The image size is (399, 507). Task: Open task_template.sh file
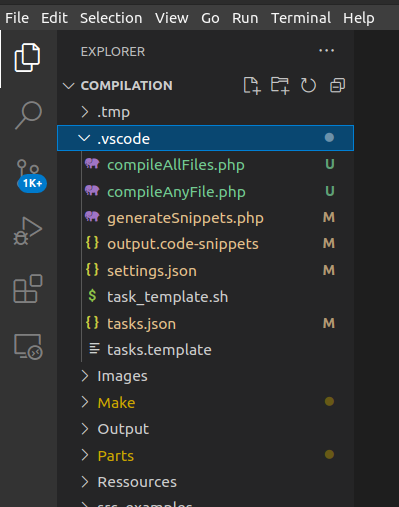tap(167, 297)
